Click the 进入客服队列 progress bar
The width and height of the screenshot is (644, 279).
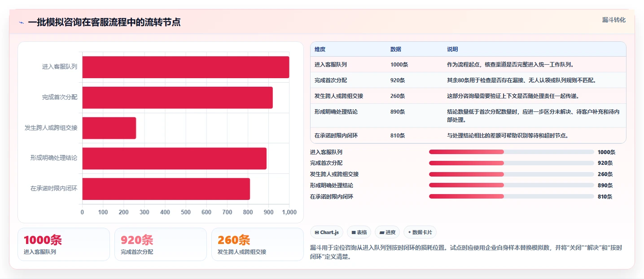coord(512,152)
